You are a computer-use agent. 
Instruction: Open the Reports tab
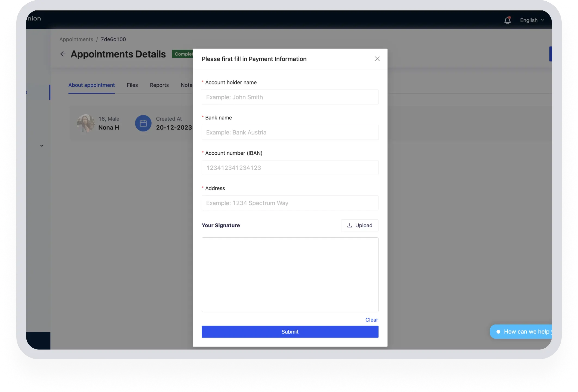[159, 85]
